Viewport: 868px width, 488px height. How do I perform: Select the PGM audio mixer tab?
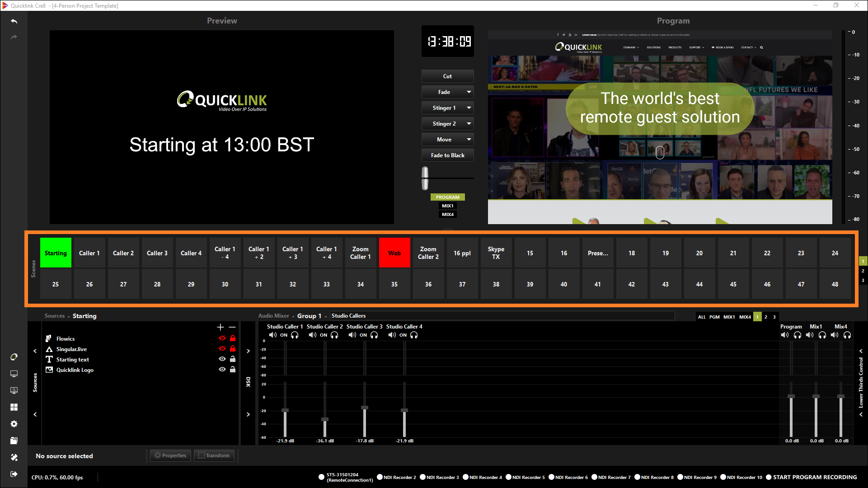click(x=714, y=317)
